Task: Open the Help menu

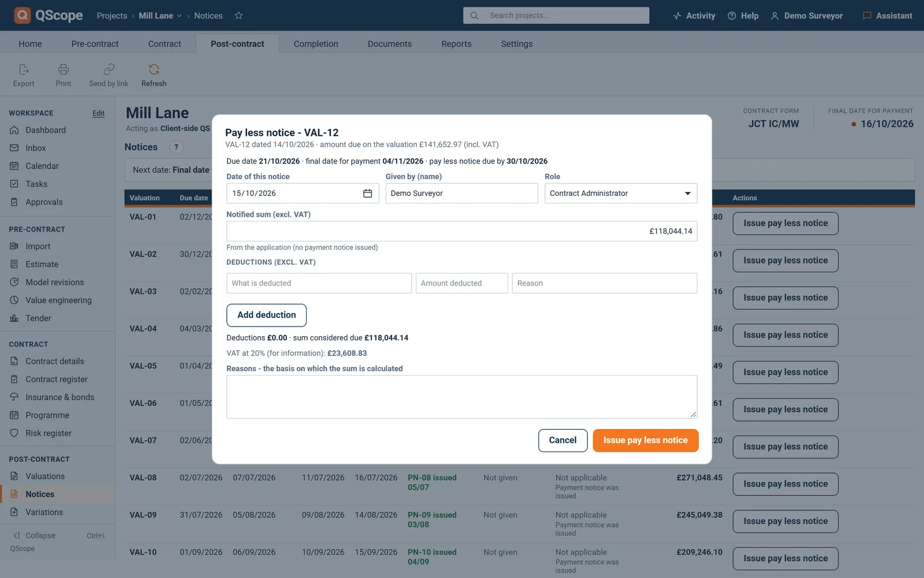Action: point(743,16)
